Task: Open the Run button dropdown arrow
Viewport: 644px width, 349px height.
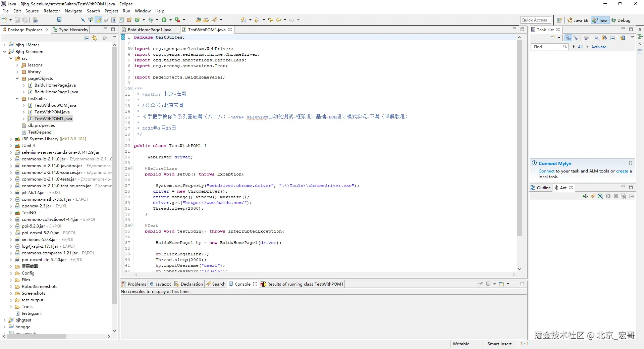Action: coord(170,20)
